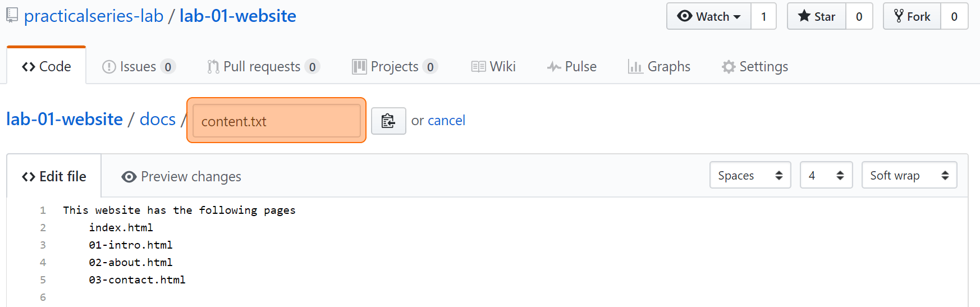Go to the docs folder link
This screenshot has height=307, width=980.
point(158,120)
